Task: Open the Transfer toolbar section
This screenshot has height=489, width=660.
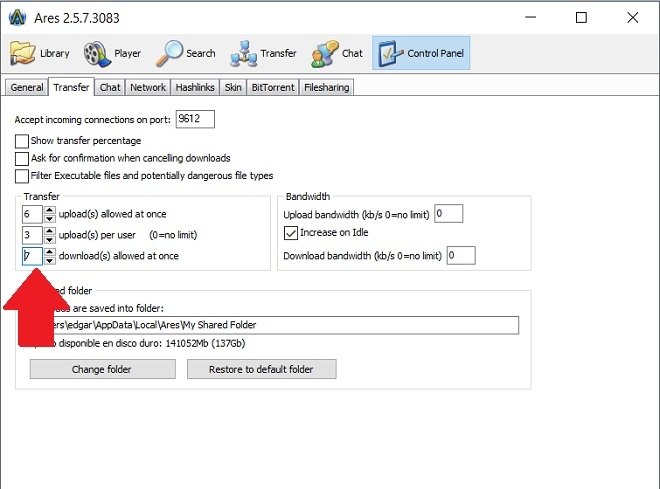Action: (x=263, y=53)
